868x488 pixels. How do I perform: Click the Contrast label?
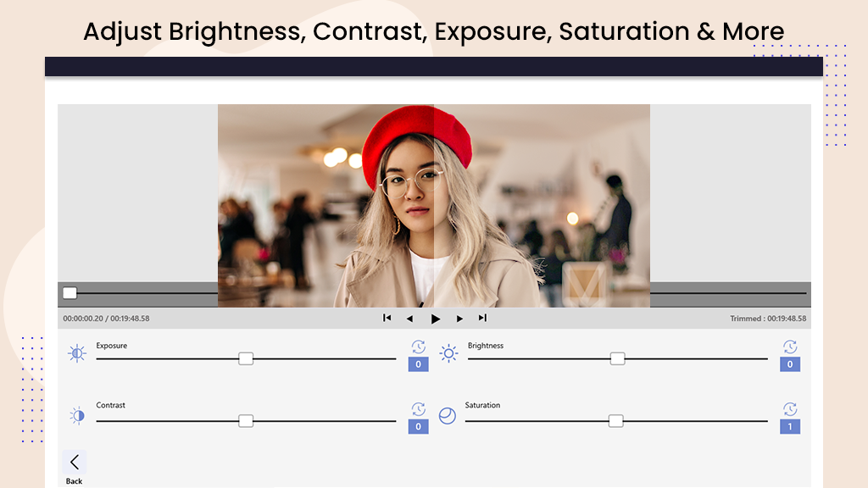pyautogui.click(x=111, y=405)
